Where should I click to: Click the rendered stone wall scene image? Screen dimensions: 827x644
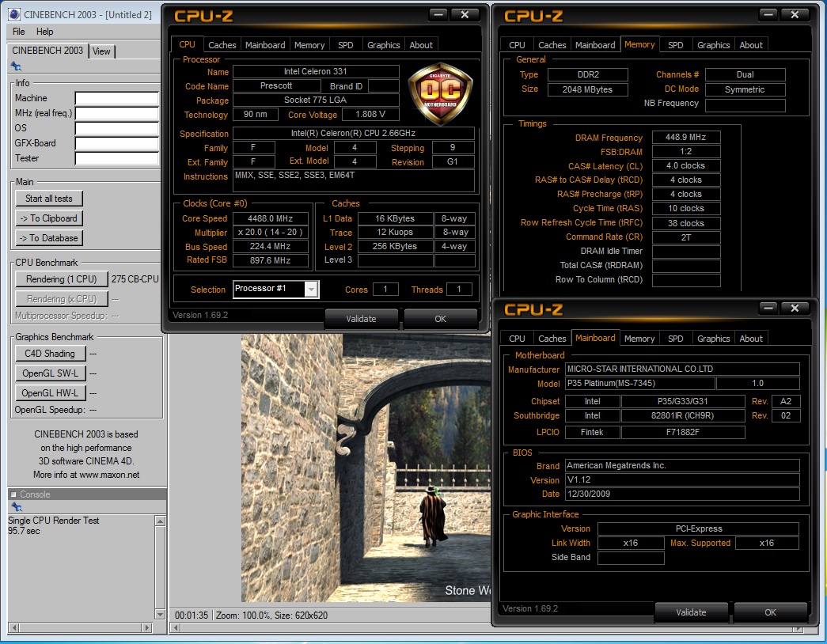[366, 468]
